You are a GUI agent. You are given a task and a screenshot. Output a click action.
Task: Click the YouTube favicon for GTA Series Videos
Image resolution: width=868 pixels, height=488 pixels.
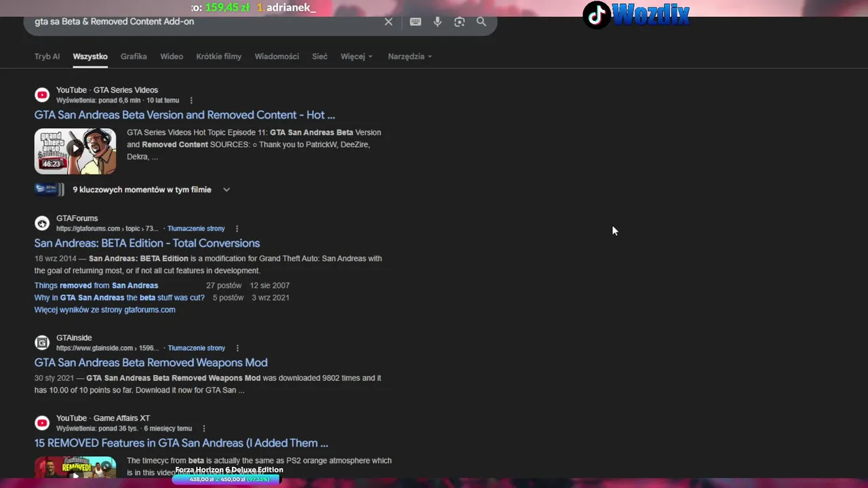(42, 95)
